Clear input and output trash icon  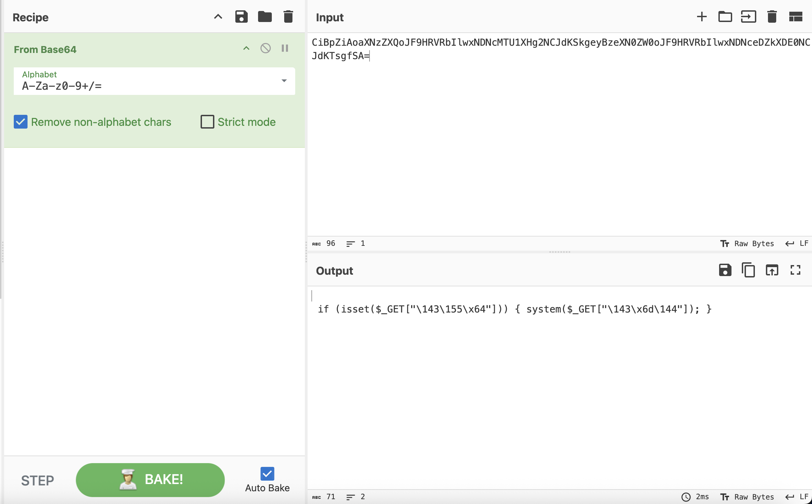[x=772, y=17]
